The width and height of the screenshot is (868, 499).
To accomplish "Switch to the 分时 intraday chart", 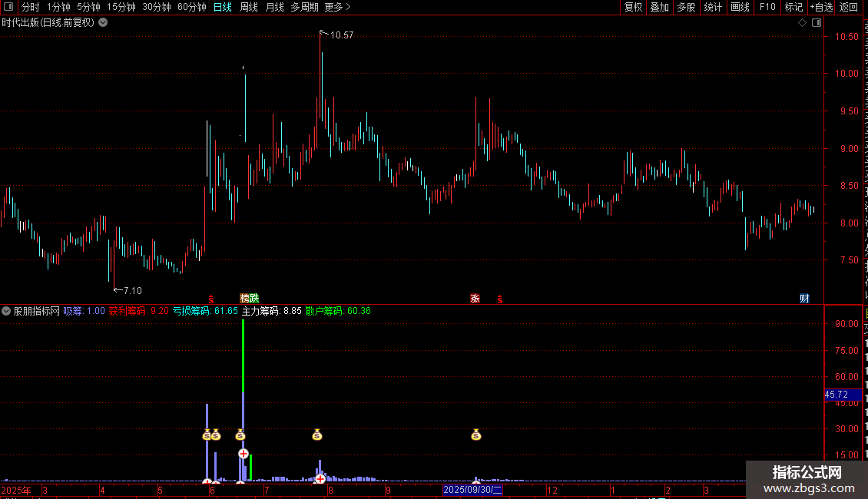I will [31, 7].
